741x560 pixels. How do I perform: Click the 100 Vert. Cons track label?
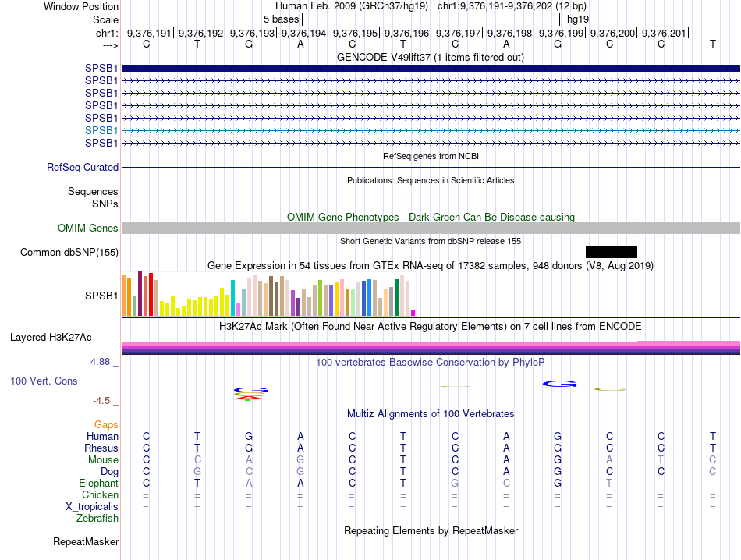pyautogui.click(x=44, y=381)
